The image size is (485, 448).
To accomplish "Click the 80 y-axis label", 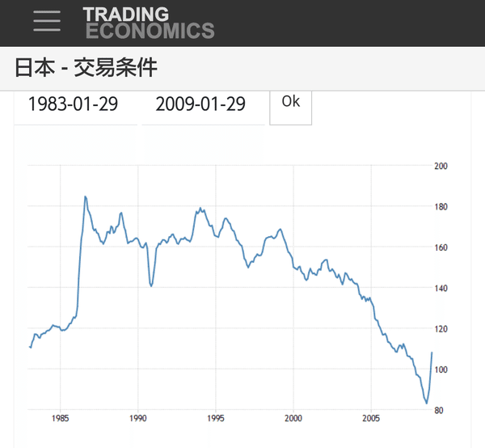I will [439, 411].
